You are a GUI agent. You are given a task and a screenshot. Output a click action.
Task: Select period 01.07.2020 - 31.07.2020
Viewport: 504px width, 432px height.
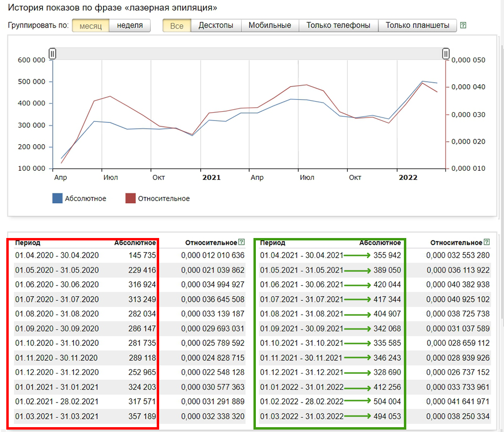(x=57, y=299)
